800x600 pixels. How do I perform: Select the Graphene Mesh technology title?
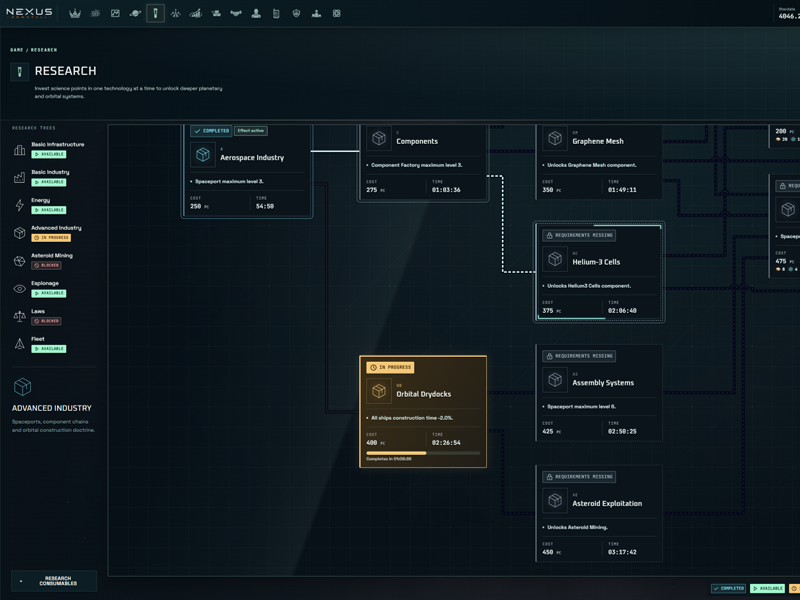pyautogui.click(x=597, y=141)
